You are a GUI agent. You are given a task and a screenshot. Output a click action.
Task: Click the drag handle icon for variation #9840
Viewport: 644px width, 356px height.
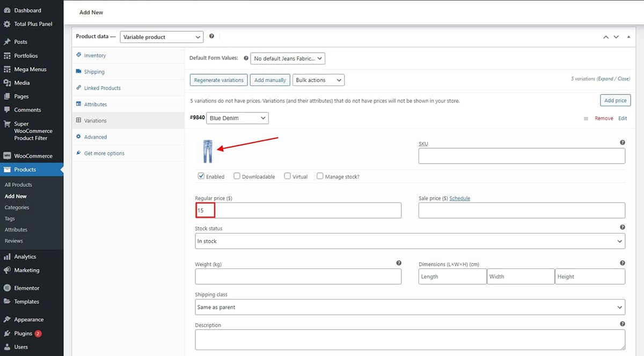click(x=586, y=119)
